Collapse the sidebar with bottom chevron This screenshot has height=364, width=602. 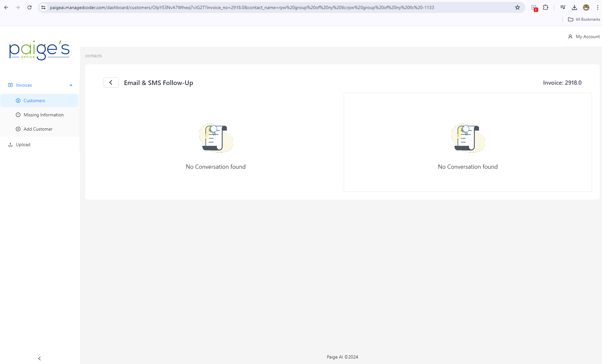[39, 358]
